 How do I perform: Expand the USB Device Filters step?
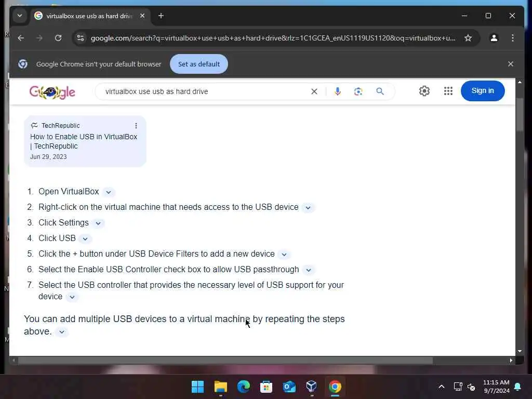click(x=284, y=255)
